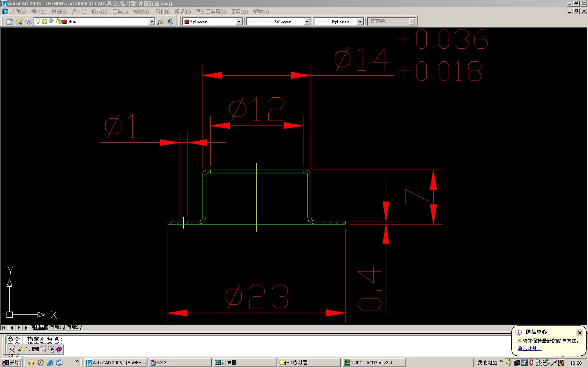Open the 修改(M) menu
588x368 pixels.
click(x=183, y=11)
